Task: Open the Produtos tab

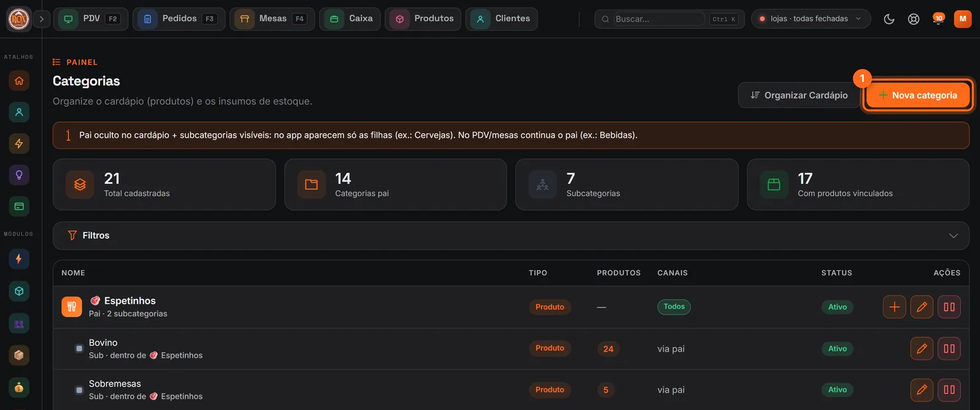Action: (x=423, y=19)
